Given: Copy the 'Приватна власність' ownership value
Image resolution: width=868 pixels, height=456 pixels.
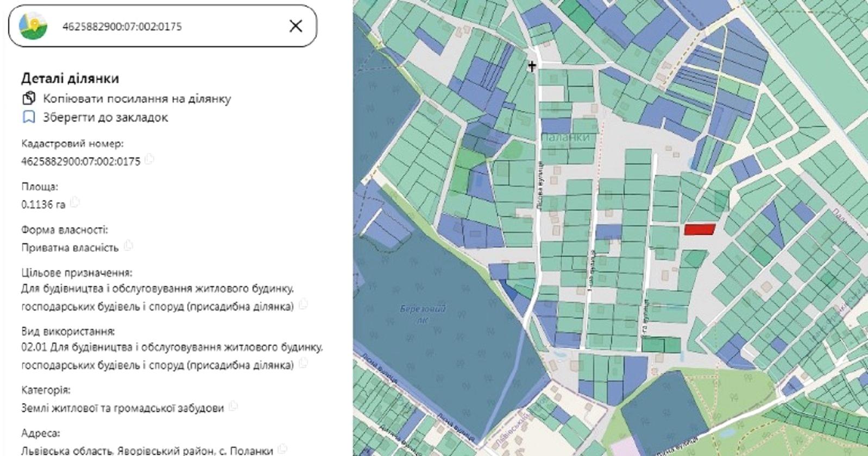Looking at the screenshot, I should pyautogui.click(x=128, y=246).
